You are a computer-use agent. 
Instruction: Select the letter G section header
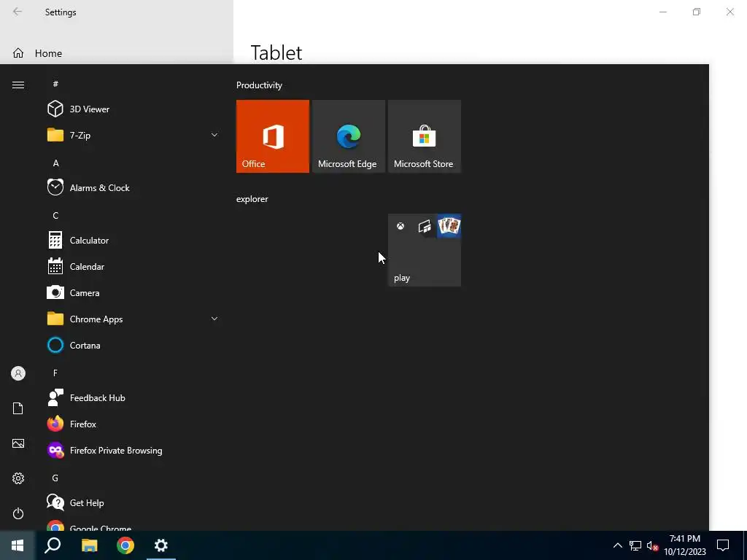[55, 478]
